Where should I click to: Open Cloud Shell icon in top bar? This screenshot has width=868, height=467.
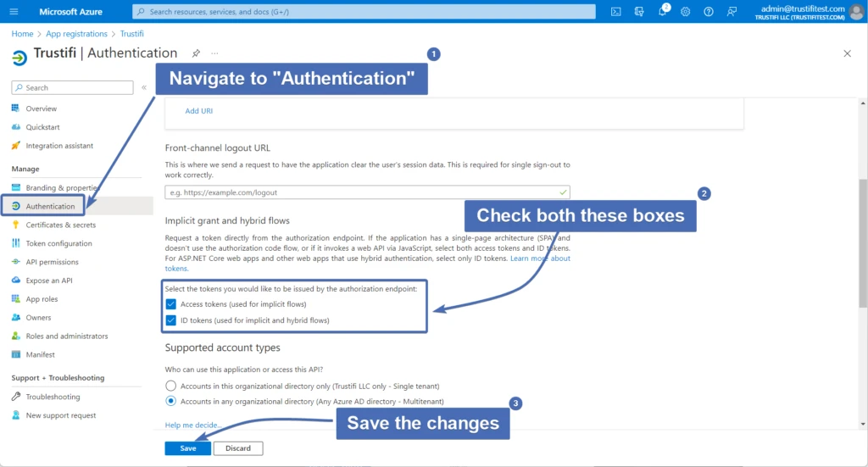[615, 12]
